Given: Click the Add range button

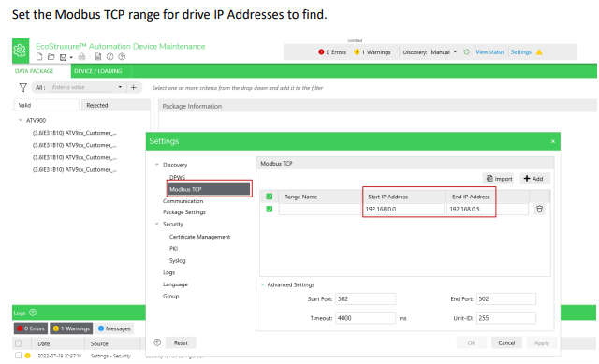Looking at the screenshot, I should coord(534,179).
